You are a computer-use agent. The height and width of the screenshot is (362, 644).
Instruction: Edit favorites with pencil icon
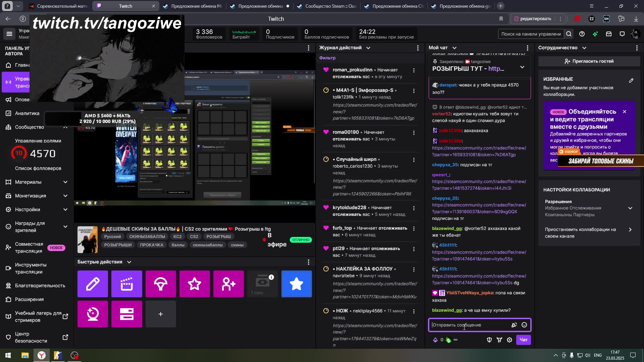click(631, 80)
